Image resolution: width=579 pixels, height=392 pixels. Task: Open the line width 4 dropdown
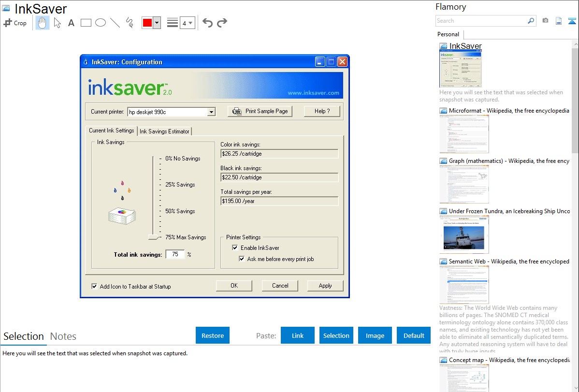click(x=188, y=23)
